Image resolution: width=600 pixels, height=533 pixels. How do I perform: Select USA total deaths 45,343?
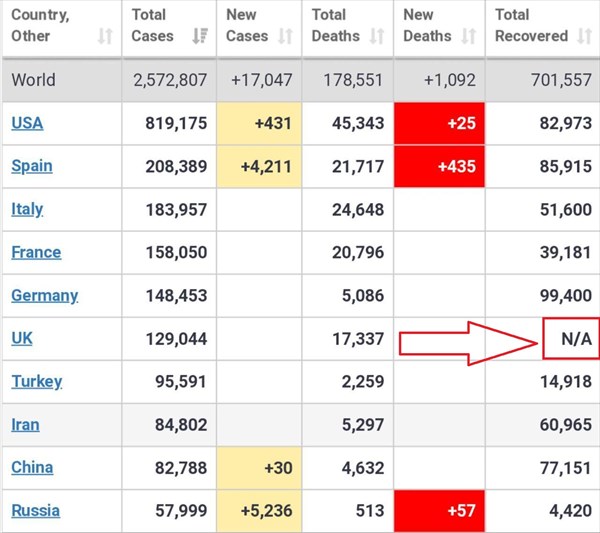point(358,124)
